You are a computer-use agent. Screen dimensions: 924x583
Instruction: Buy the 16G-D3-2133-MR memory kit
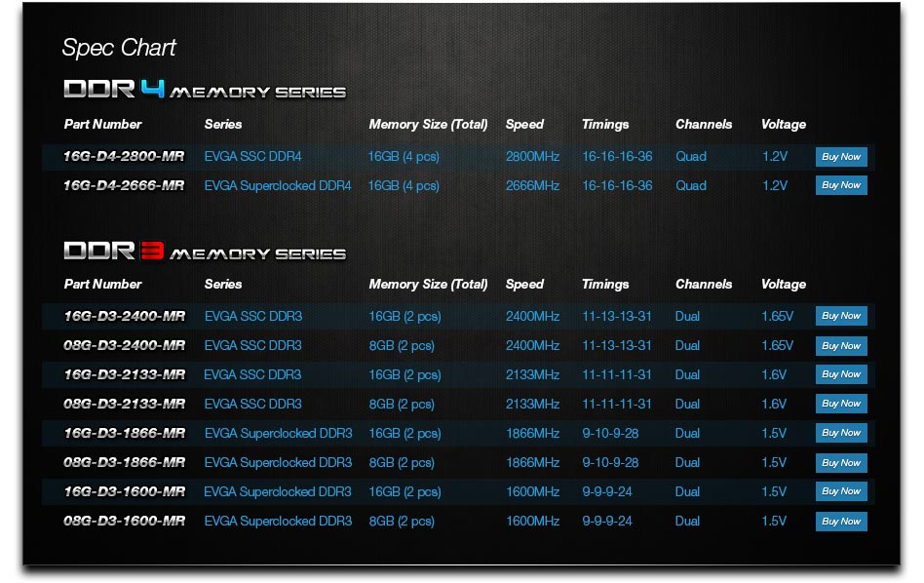tap(840, 374)
